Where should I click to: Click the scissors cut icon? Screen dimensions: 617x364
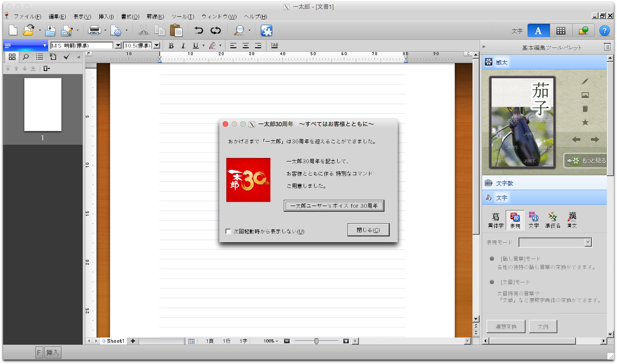[144, 30]
